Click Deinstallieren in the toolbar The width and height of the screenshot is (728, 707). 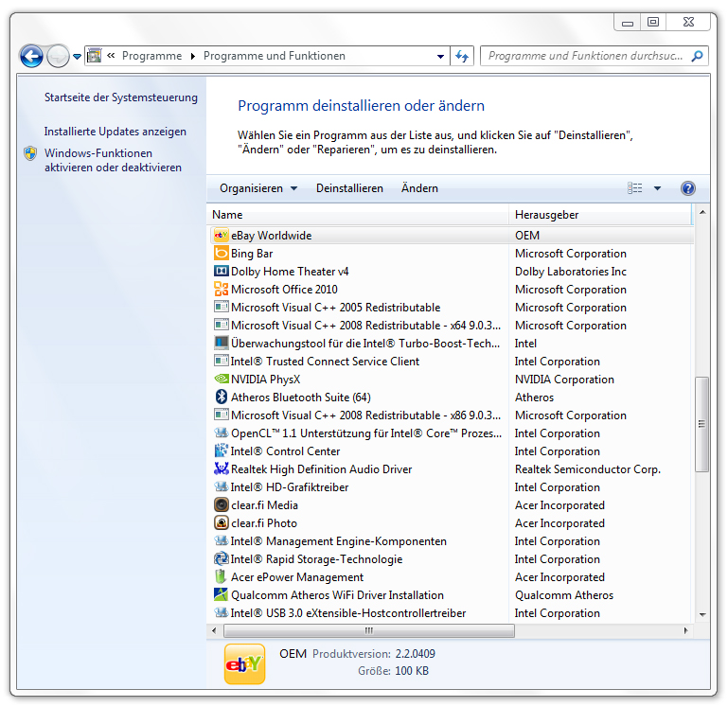[x=349, y=188]
